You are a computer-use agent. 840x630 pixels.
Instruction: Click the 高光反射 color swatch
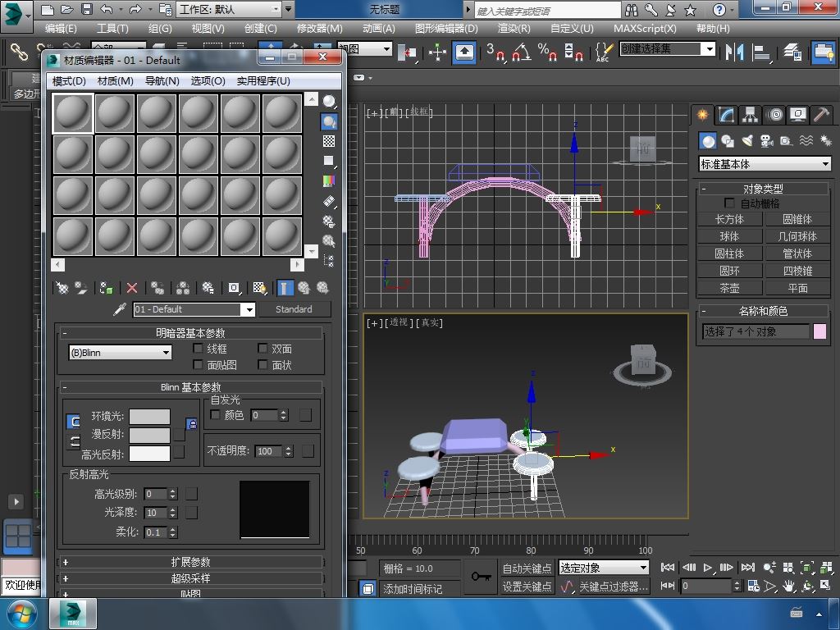point(149,454)
